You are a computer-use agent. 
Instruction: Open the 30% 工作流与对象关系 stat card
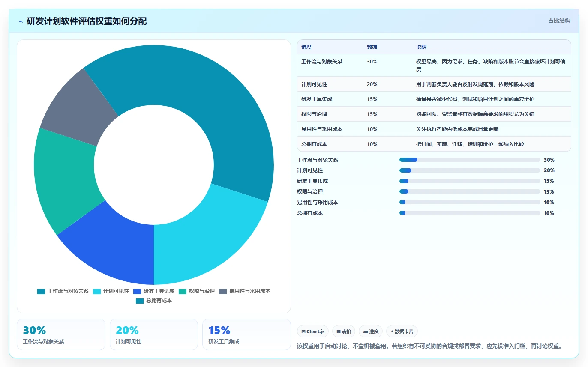pos(61,334)
